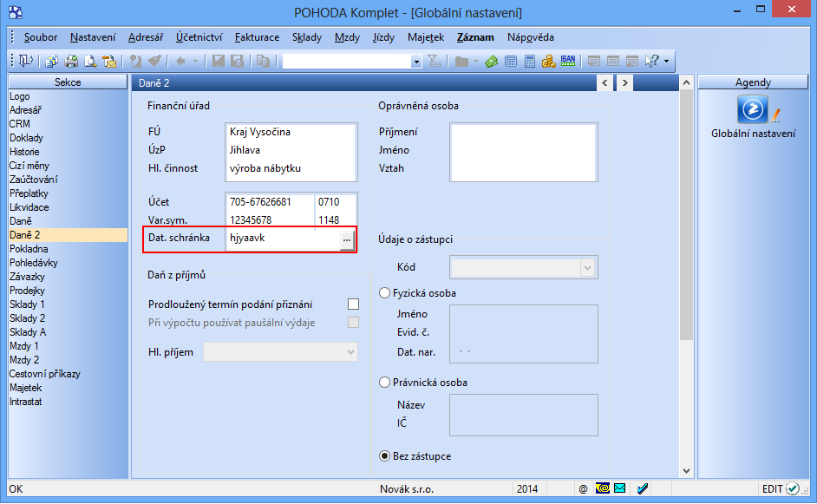Click the round green check icon beside EDIT
Image resolution: width=817 pixels, height=504 pixels.
click(793, 488)
